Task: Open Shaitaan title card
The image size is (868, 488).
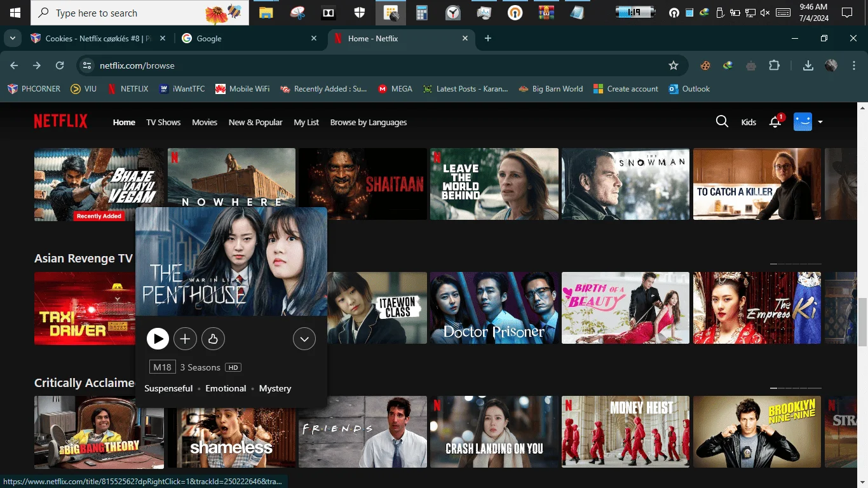Action: coord(363,184)
